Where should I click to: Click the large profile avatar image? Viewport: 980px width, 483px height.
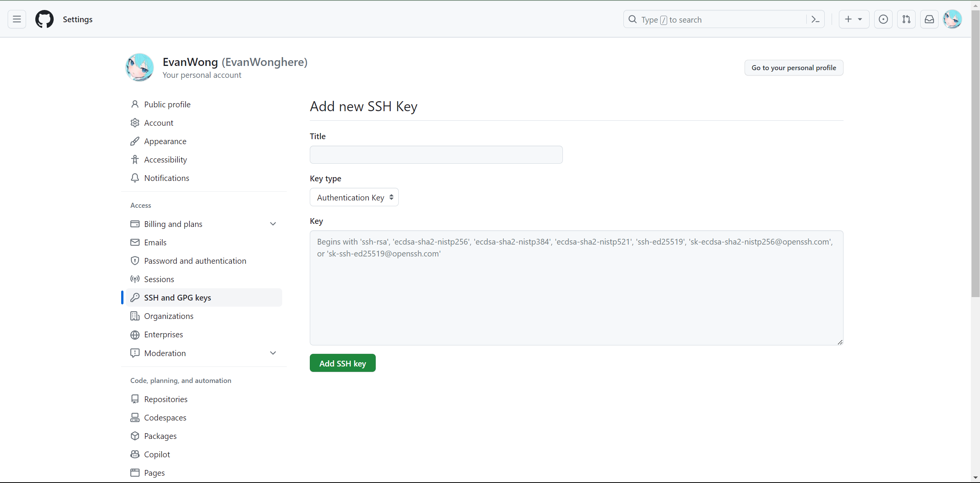click(x=140, y=67)
